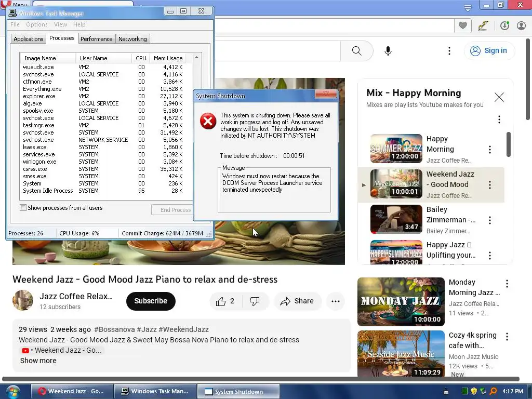Open the browser profile account icon
Viewport: 532px width, 399px height.
point(521,25)
